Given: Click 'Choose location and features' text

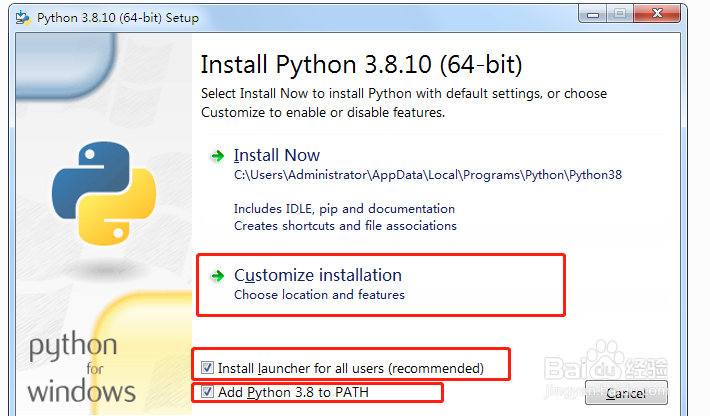Looking at the screenshot, I should (319, 295).
